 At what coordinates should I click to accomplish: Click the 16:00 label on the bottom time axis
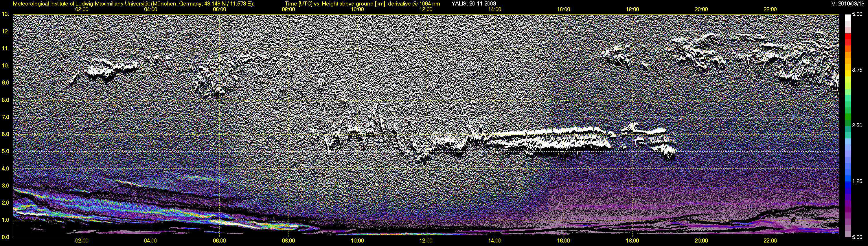pyautogui.click(x=564, y=241)
